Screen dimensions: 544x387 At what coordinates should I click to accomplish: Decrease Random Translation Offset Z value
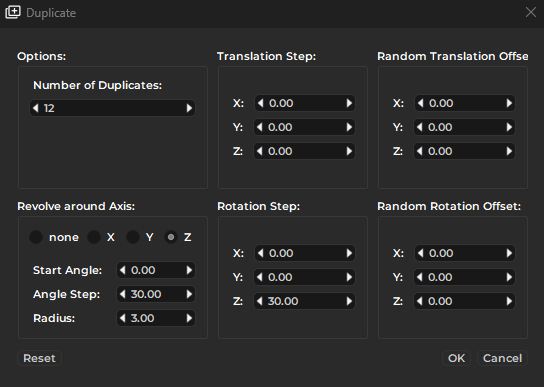(420, 151)
